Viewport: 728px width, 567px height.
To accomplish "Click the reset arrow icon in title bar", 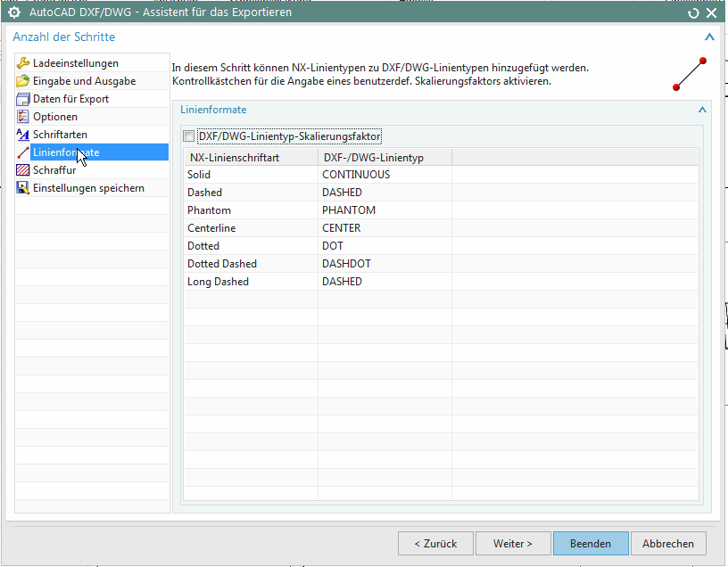I will point(693,13).
